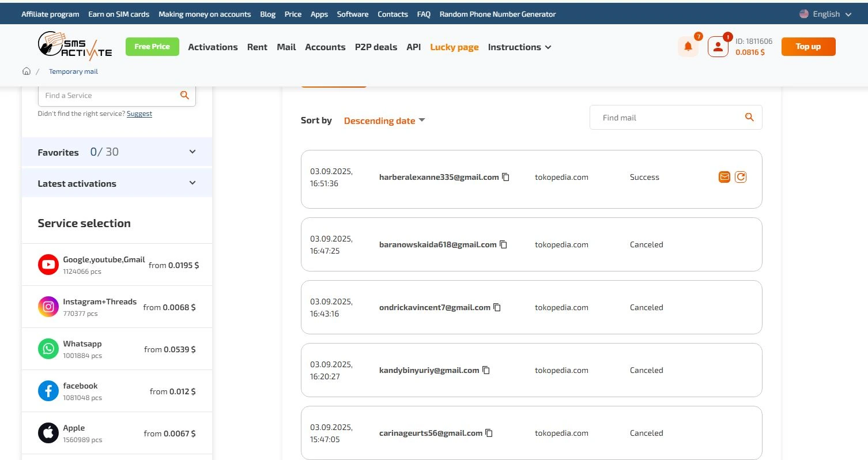Open the user profile icon
The image size is (868, 460).
click(x=718, y=47)
